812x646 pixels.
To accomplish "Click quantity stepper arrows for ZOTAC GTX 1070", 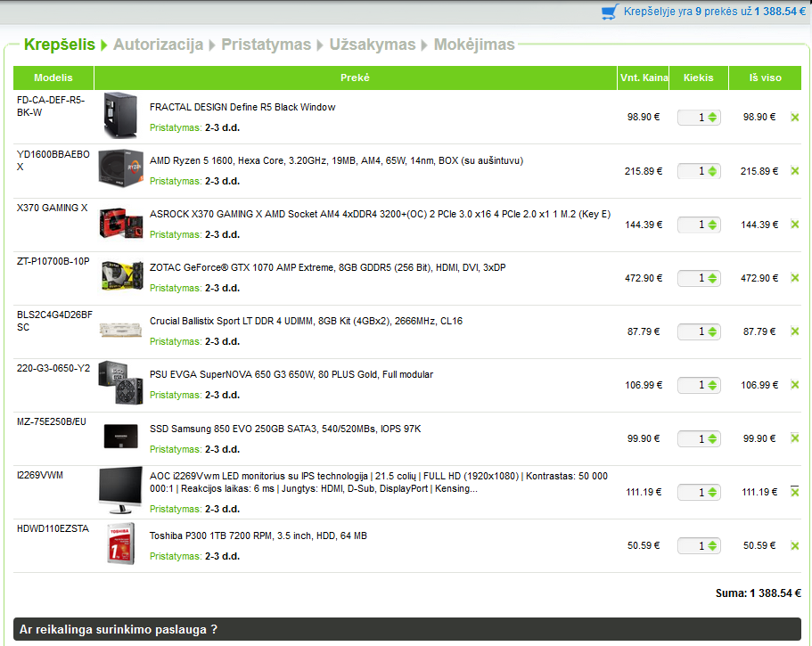I will [712, 278].
